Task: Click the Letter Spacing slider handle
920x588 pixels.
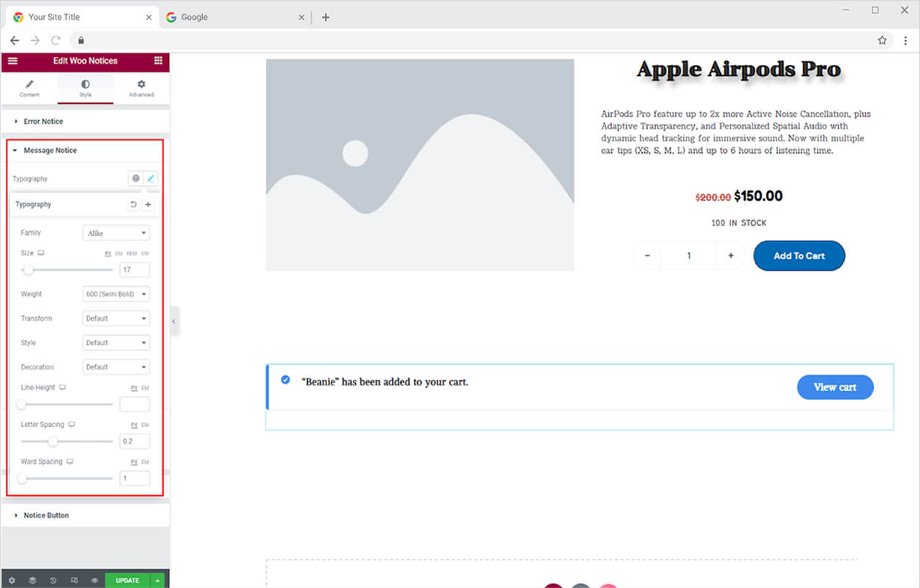Action: click(x=53, y=442)
